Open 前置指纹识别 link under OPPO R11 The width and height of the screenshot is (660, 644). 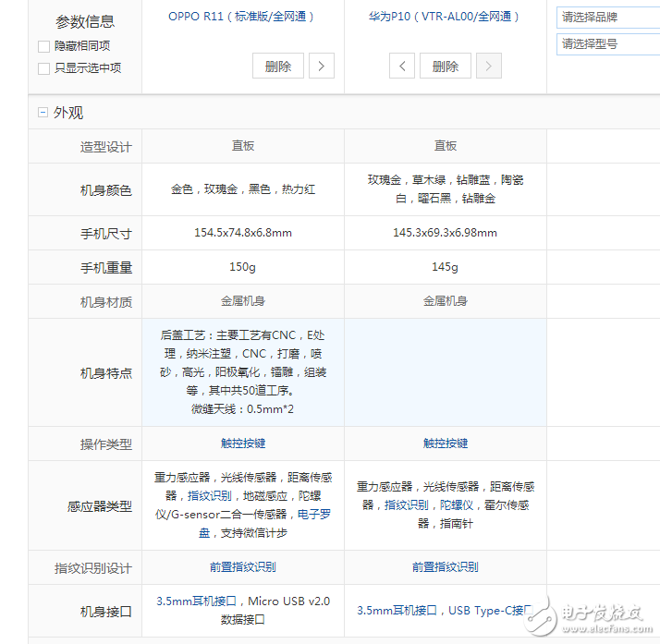click(242, 567)
